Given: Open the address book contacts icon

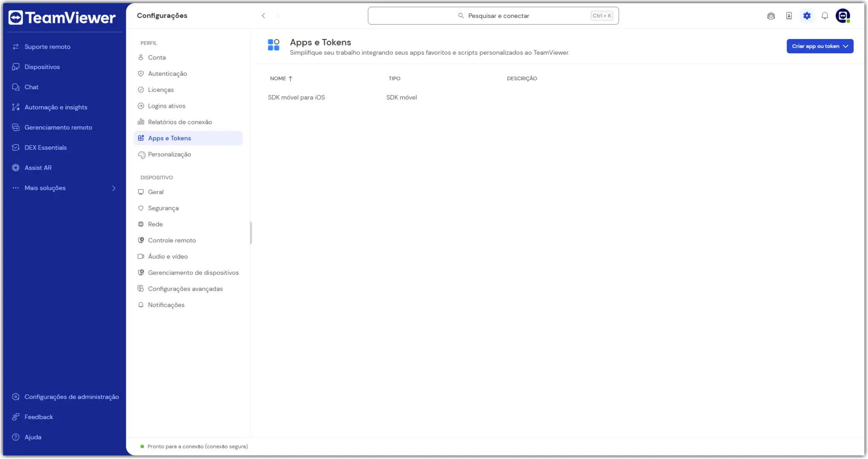Looking at the screenshot, I should [789, 16].
